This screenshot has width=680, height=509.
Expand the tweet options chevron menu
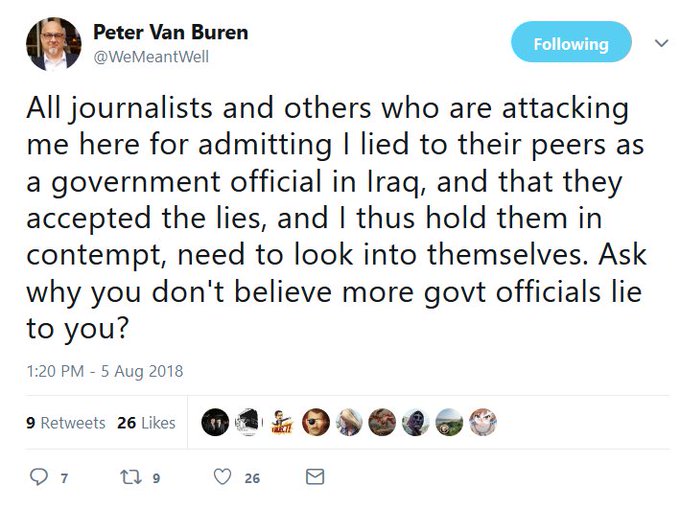click(659, 44)
